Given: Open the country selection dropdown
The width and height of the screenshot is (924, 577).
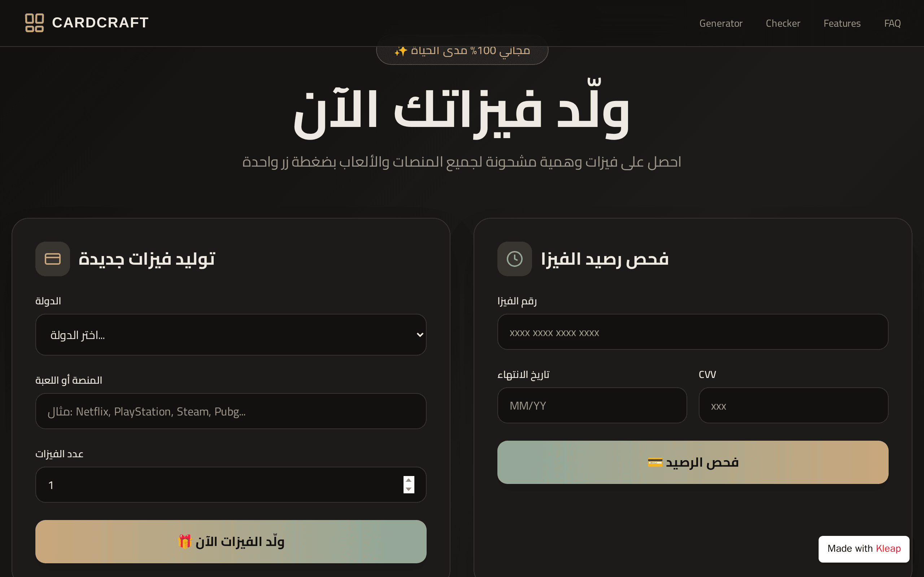Looking at the screenshot, I should 231,335.
